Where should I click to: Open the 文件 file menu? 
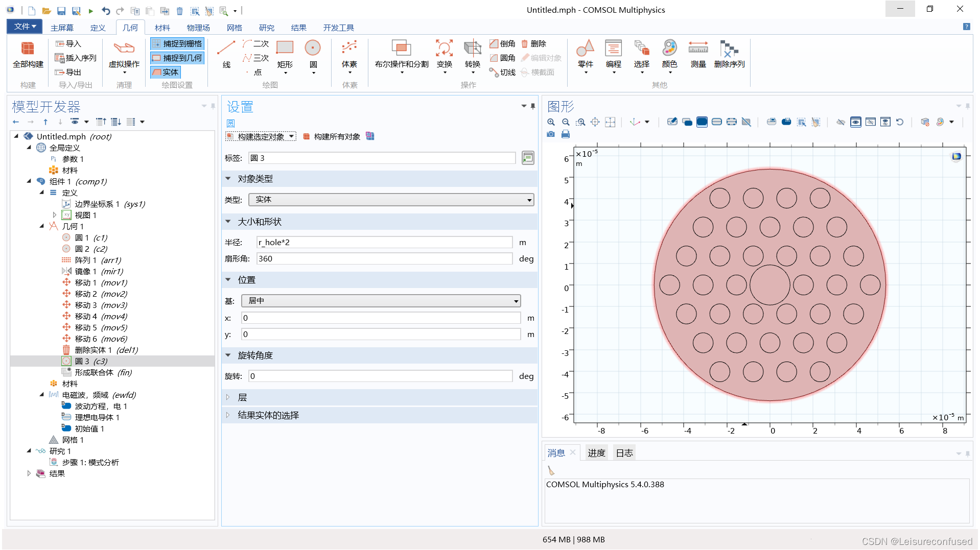[25, 27]
